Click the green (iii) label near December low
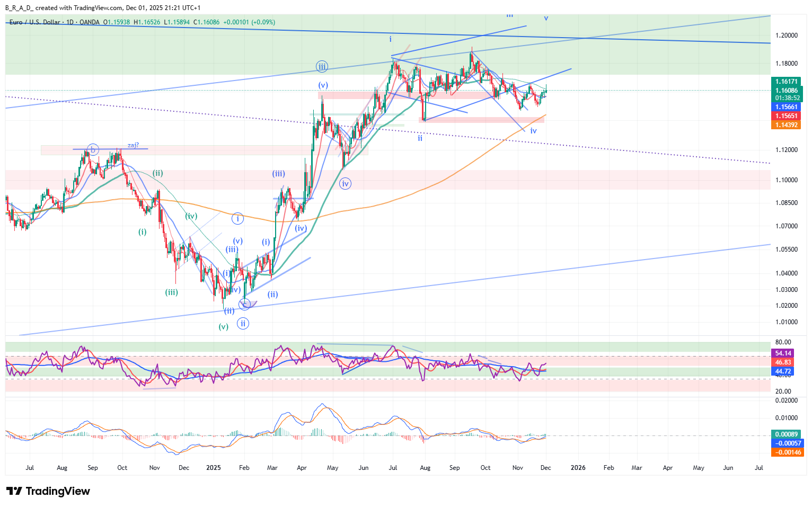812x507 pixels. [x=171, y=292]
